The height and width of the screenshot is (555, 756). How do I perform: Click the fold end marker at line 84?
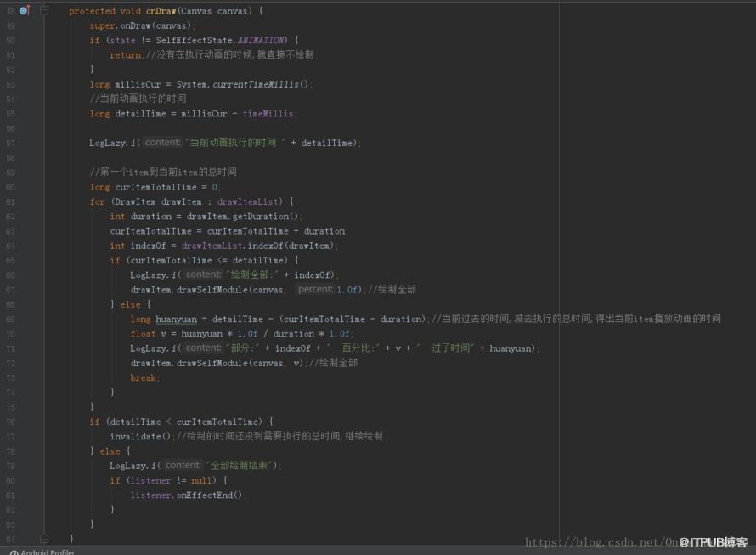(x=44, y=538)
